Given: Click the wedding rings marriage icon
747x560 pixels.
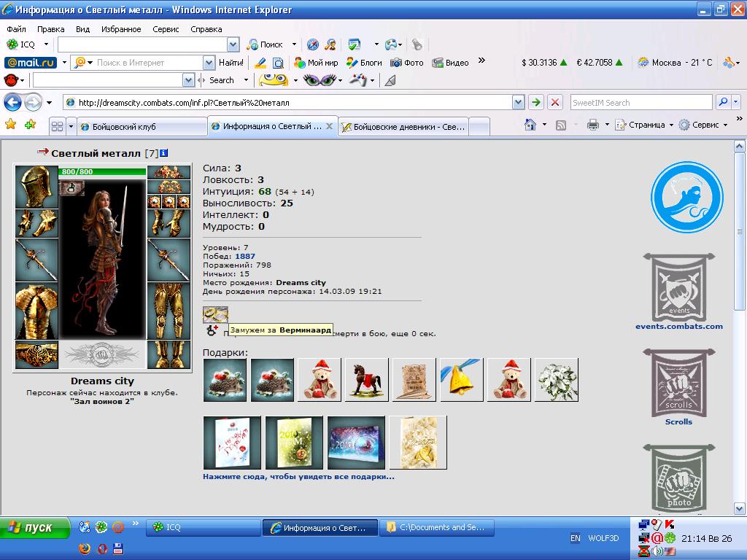Looking at the screenshot, I should (215, 314).
